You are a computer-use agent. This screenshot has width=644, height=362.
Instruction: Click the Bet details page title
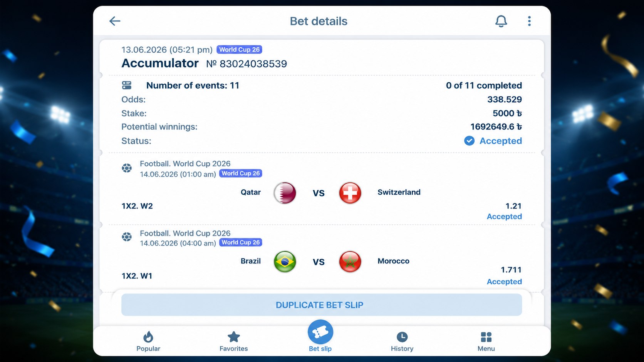pos(319,21)
